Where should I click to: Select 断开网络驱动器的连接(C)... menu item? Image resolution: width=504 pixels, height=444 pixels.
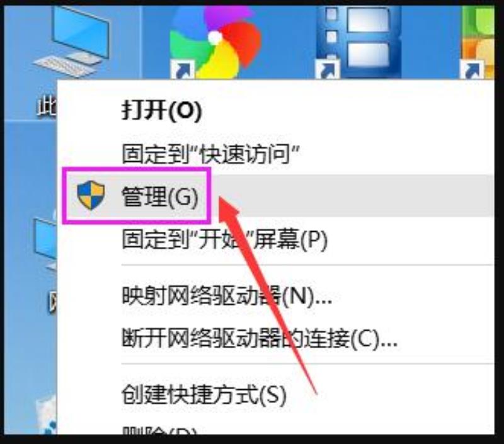(x=260, y=338)
